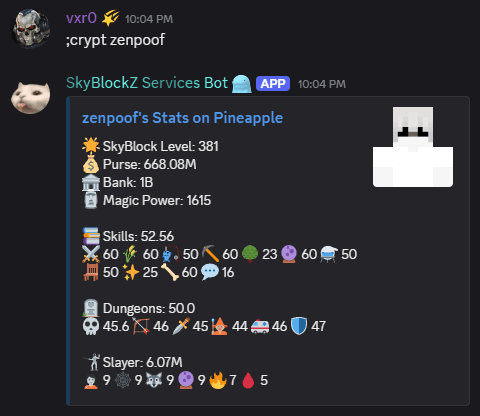The image size is (480, 416).
Task: Click the blue APP badge
Action: [x=273, y=84]
